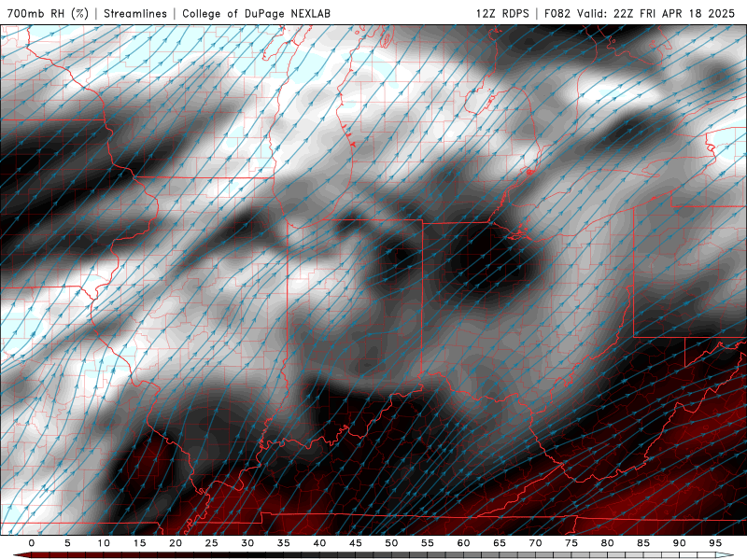This screenshot has height=560, width=747.
Task: Click the '65' value on color scale
Action: [x=500, y=543]
